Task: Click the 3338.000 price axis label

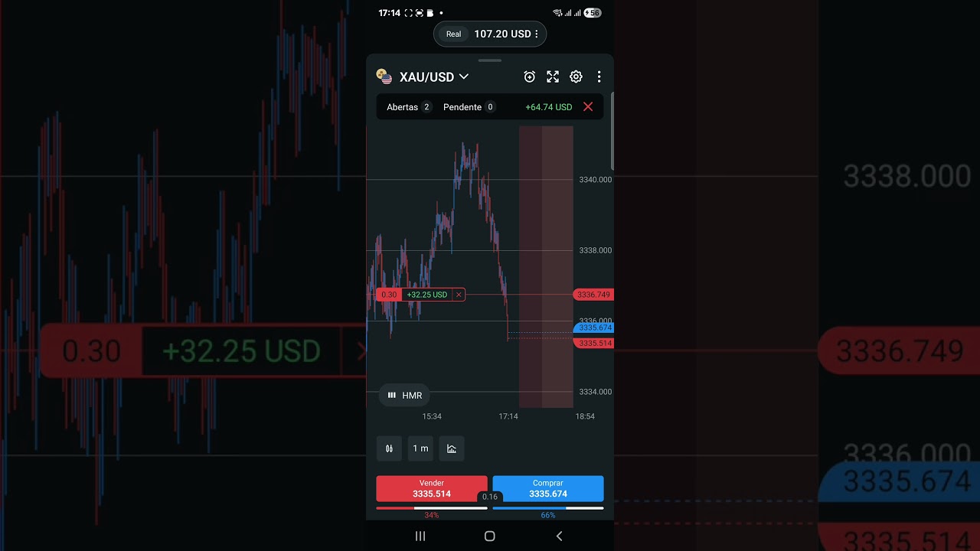Action: (x=595, y=250)
